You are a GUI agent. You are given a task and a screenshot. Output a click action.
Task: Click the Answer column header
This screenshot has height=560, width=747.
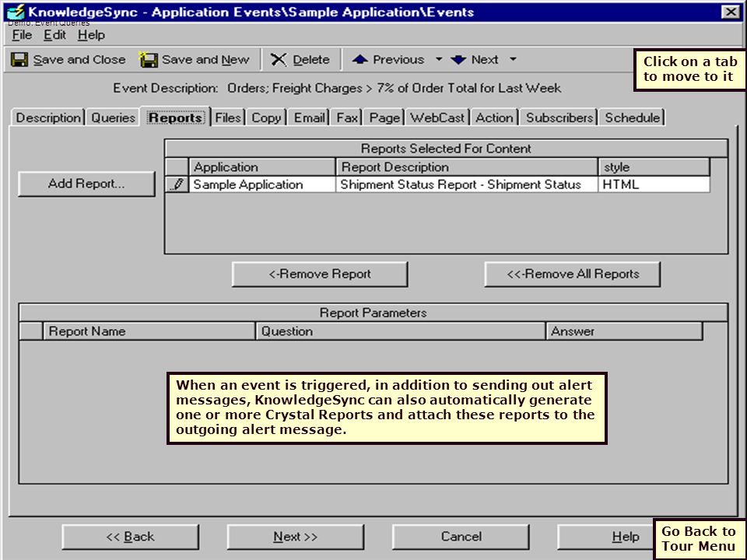tap(625, 331)
